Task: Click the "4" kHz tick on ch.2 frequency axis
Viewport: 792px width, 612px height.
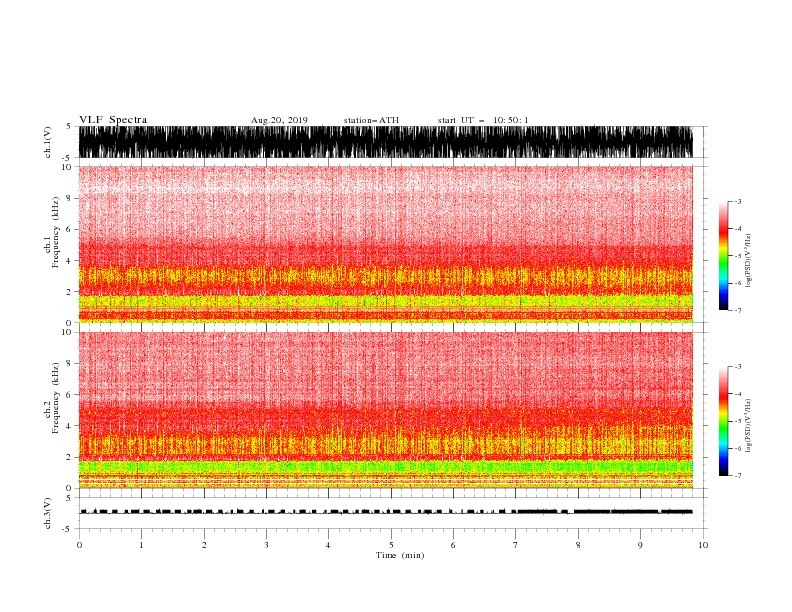Action: [x=70, y=426]
